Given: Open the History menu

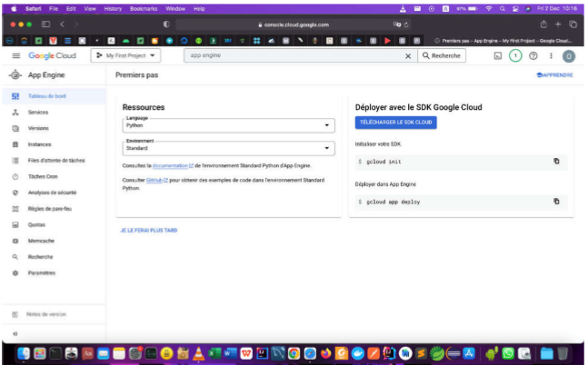Looking at the screenshot, I should (113, 8).
